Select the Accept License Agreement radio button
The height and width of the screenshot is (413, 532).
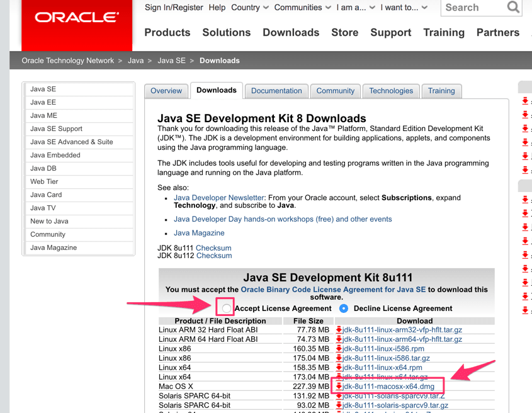(x=226, y=308)
